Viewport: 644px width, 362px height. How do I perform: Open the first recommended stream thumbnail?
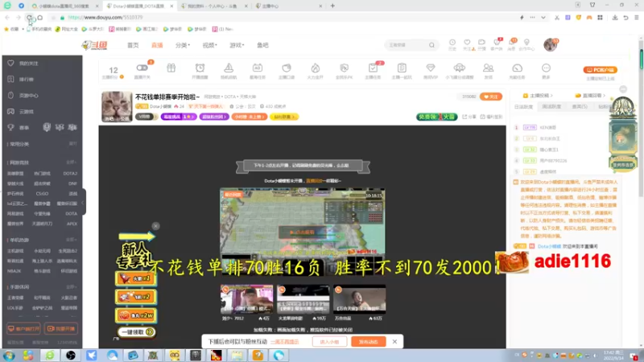246,299
